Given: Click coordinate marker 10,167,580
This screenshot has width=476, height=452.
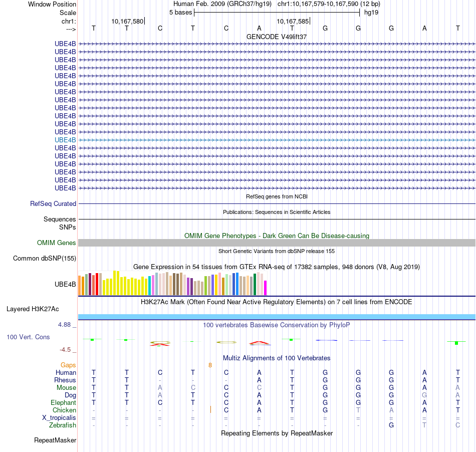Looking at the screenshot, I should pos(127,21).
